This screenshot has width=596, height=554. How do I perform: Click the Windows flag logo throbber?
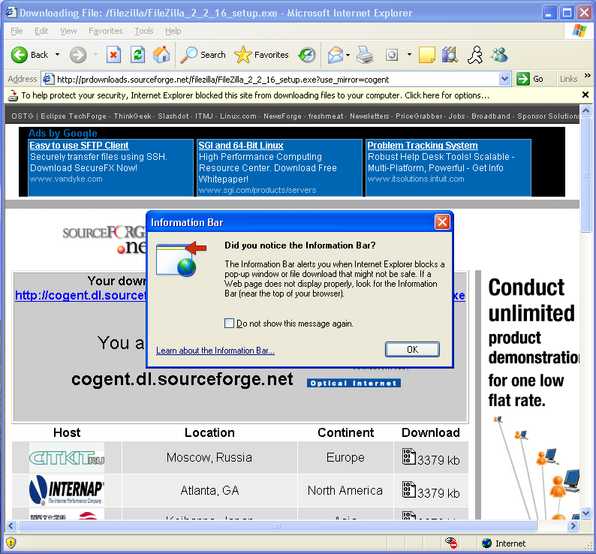(x=579, y=31)
